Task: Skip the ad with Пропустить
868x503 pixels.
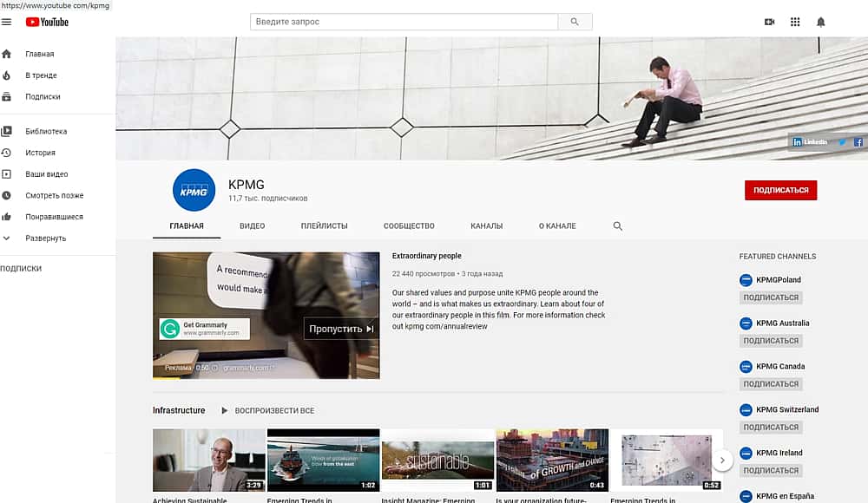Action: (341, 329)
